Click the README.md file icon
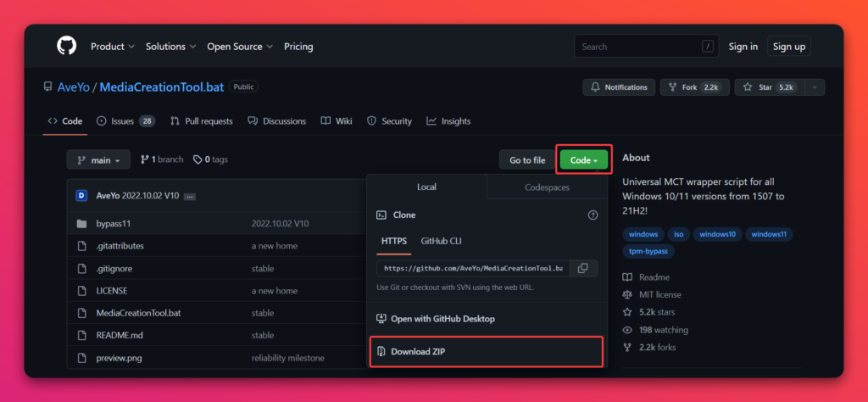This screenshot has width=868, height=402. click(x=82, y=335)
